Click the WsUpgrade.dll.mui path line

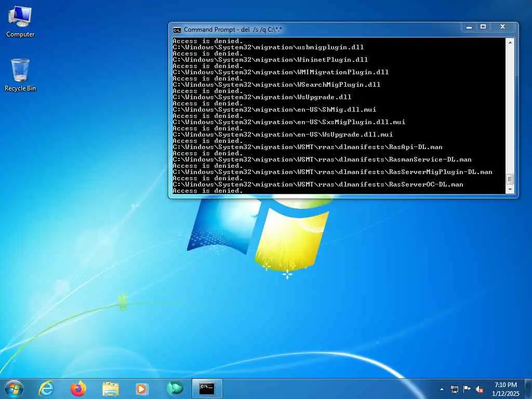(x=283, y=135)
